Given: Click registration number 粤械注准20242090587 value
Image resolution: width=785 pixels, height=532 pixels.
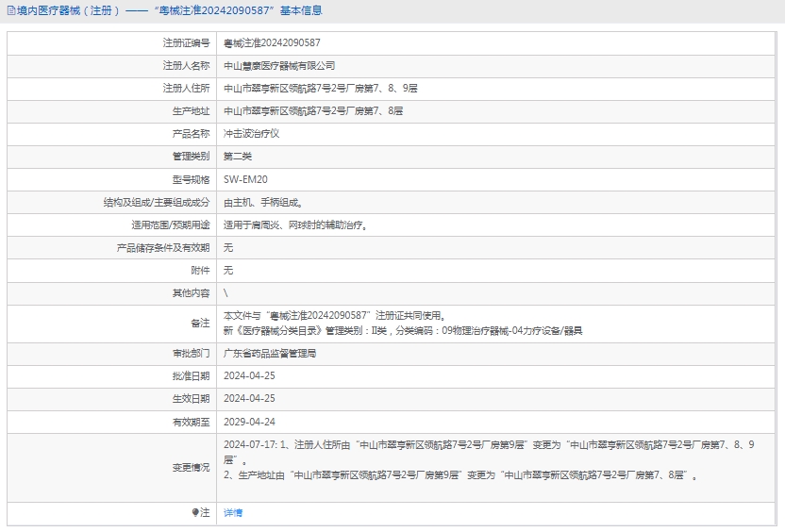Looking at the screenshot, I should coord(272,43).
